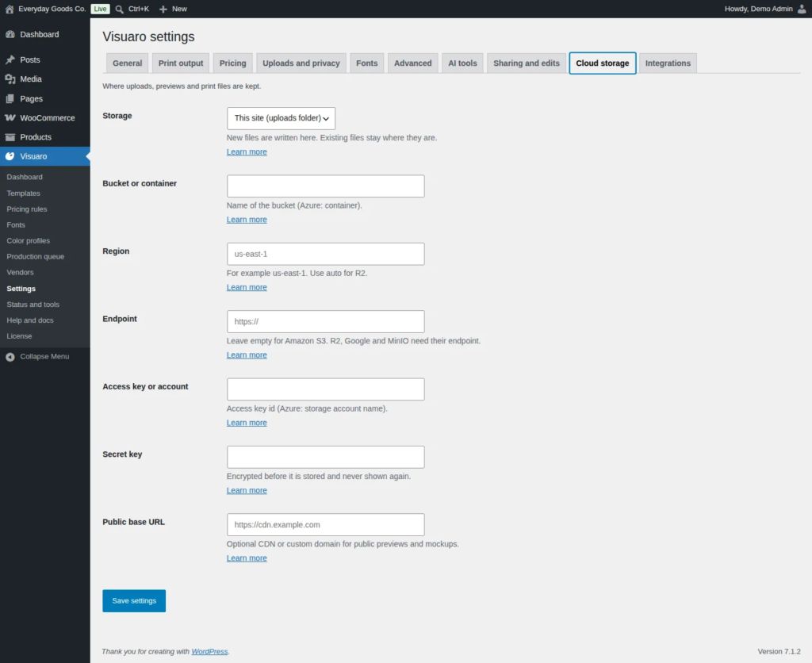
Task: Click the Ctrl+K search shortcut label
Action: pos(139,9)
